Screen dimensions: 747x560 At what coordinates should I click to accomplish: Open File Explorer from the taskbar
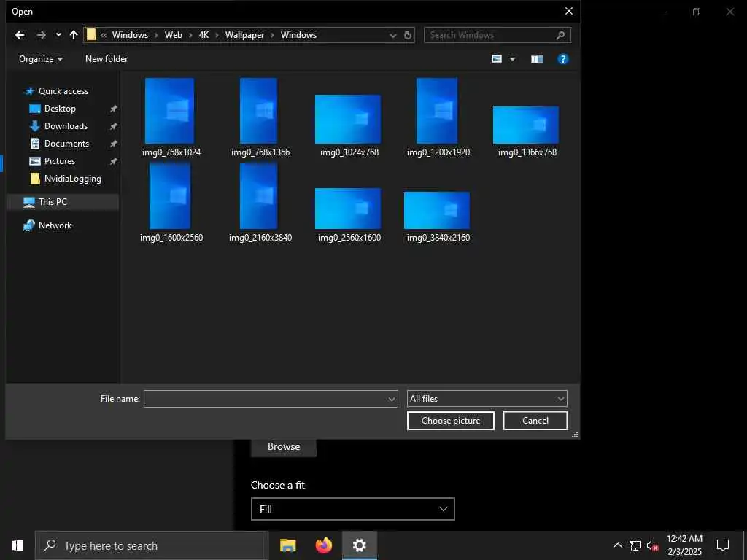tap(287, 545)
